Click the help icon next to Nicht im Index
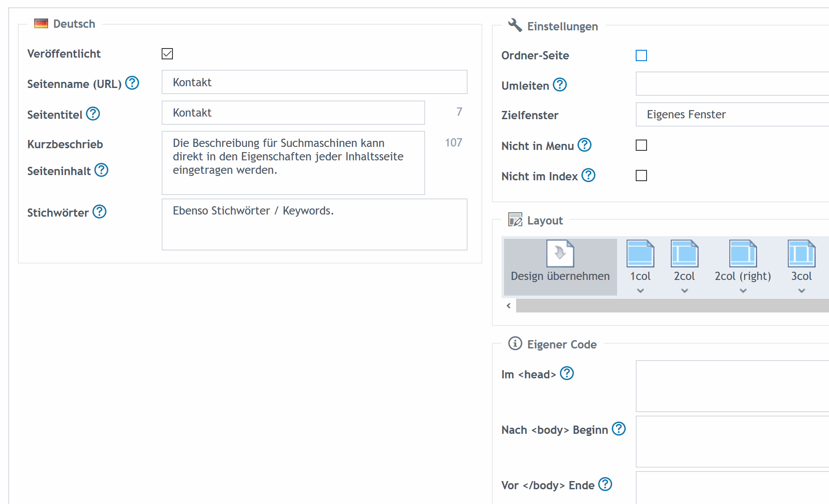Screen dimensions: 829x504 [x=588, y=175]
